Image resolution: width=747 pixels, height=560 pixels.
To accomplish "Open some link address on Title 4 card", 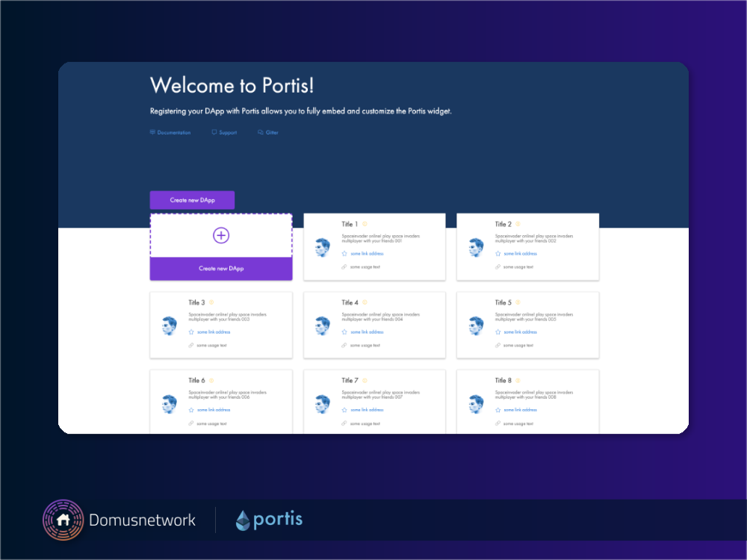I will (x=367, y=332).
